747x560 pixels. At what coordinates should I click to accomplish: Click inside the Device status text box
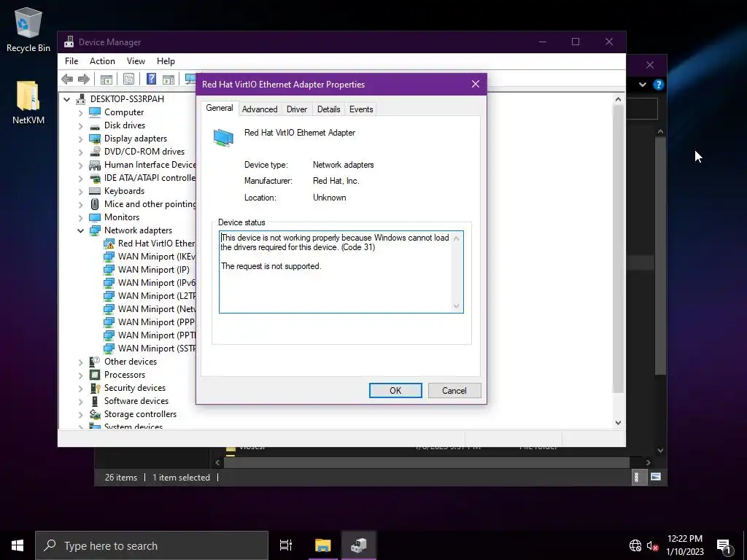(x=341, y=272)
